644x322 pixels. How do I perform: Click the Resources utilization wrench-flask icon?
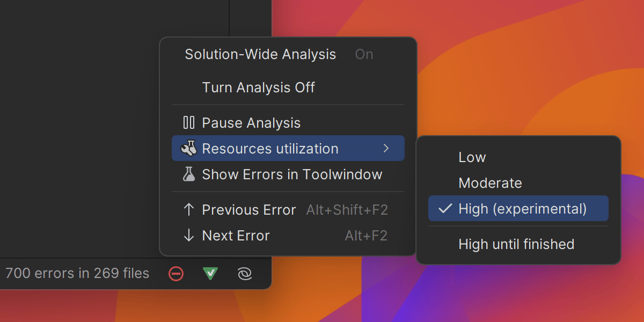point(189,149)
